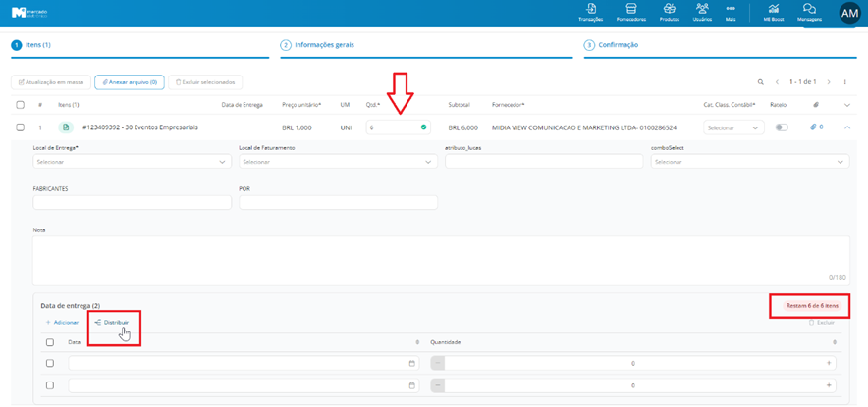
Task: Click the Mercado Eletrônico logo
Action: (29, 13)
